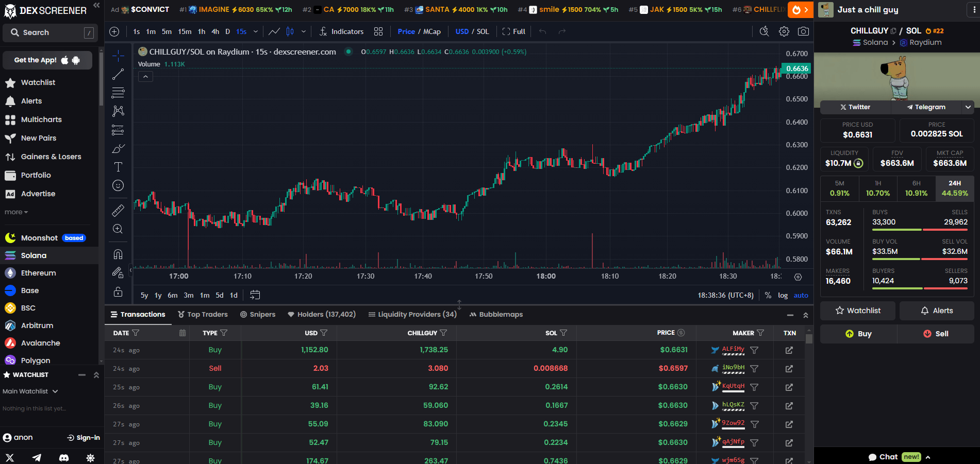980x464 pixels.
Task: Open the Chat panel
Action: pyautogui.click(x=900, y=457)
